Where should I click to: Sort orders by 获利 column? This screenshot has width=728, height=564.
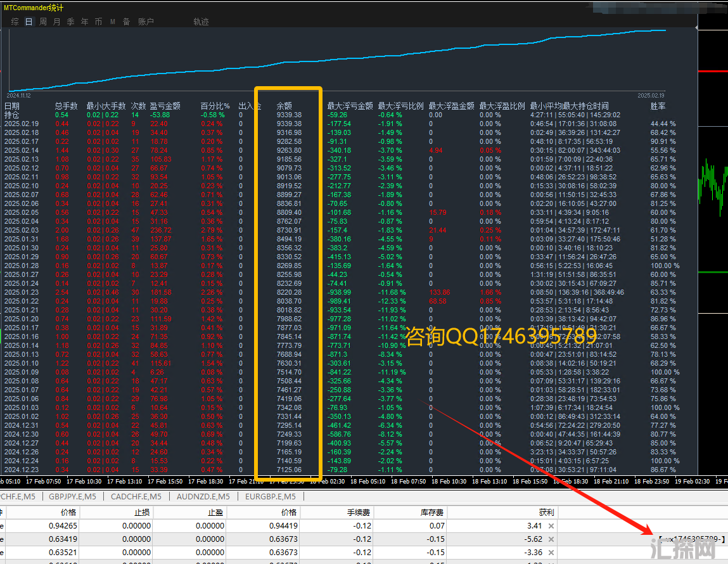(546, 513)
